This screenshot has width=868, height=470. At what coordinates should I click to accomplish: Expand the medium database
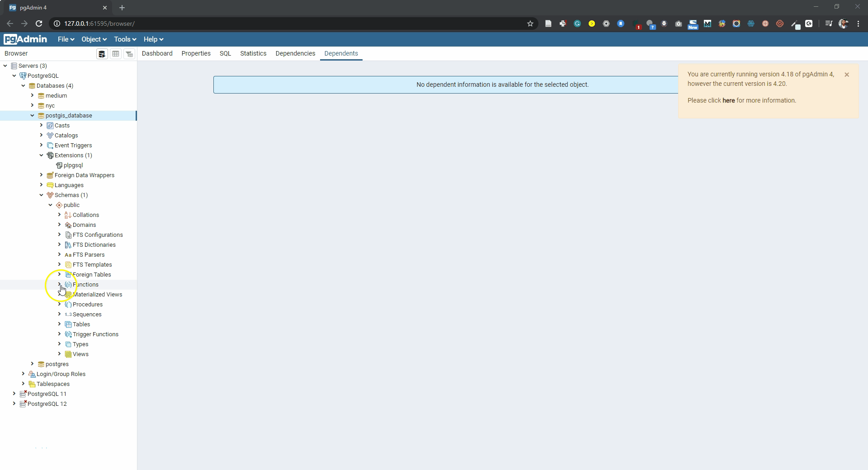point(32,96)
